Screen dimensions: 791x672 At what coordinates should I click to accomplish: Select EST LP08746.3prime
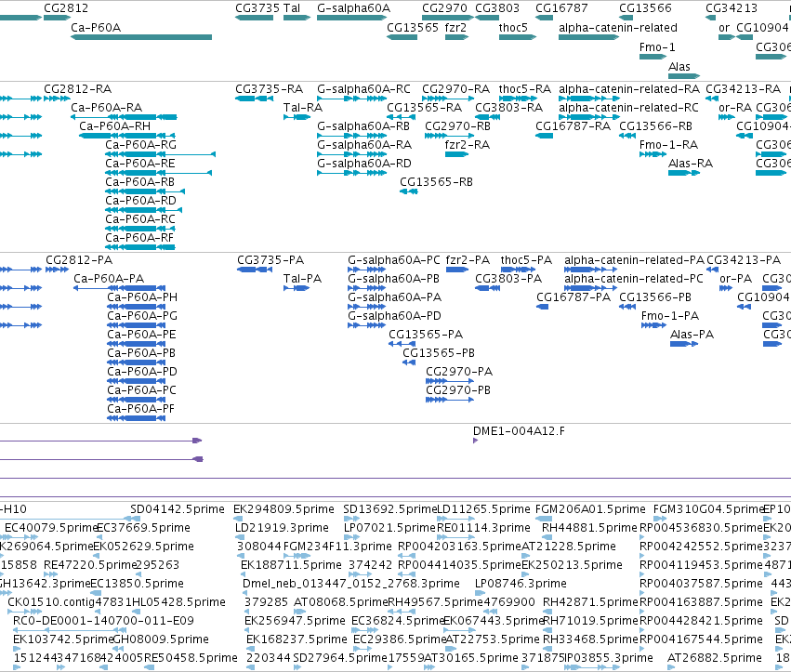(x=521, y=584)
